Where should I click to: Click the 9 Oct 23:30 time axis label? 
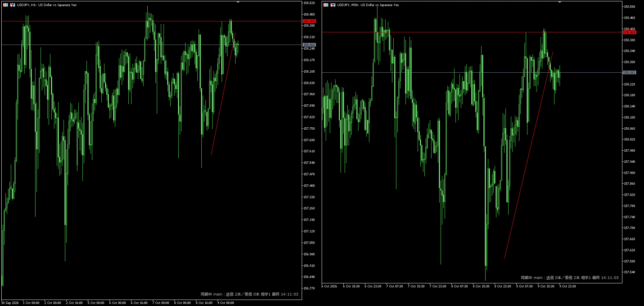pyautogui.click(x=568, y=286)
